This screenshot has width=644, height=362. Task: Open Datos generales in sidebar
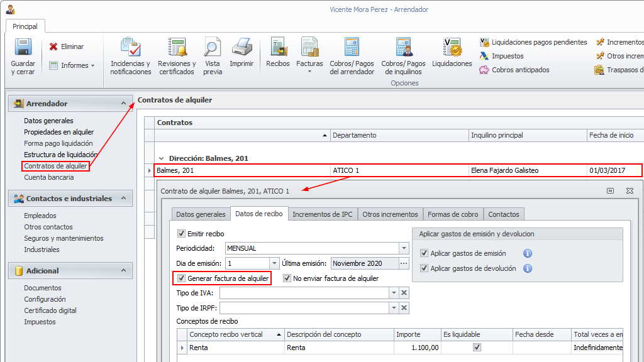48,121
